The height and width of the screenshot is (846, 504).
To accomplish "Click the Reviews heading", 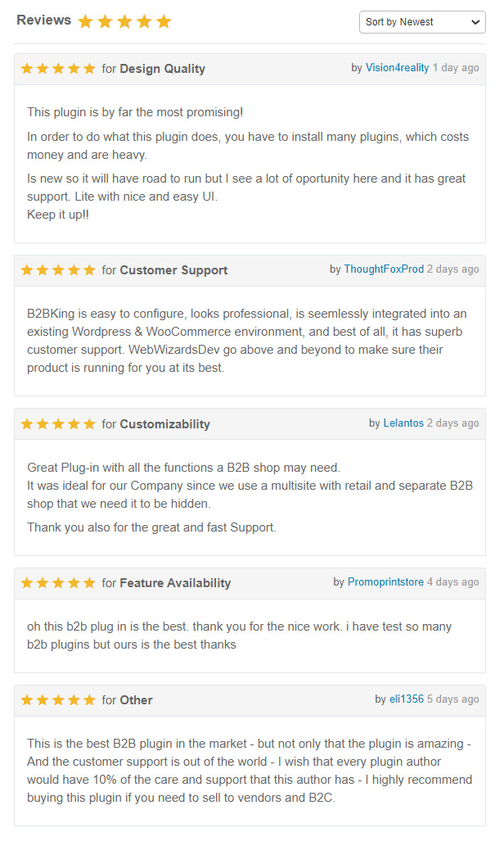I will pyautogui.click(x=43, y=20).
